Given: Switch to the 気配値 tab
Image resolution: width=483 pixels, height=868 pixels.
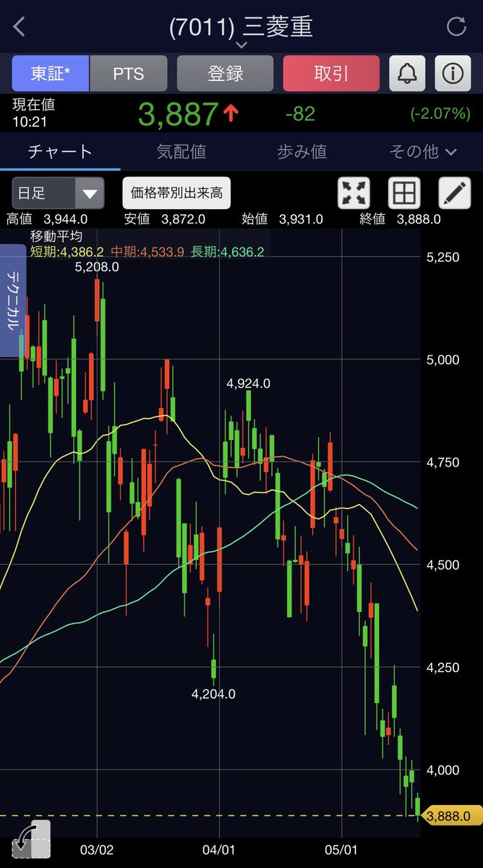Looking at the screenshot, I should point(181,151).
